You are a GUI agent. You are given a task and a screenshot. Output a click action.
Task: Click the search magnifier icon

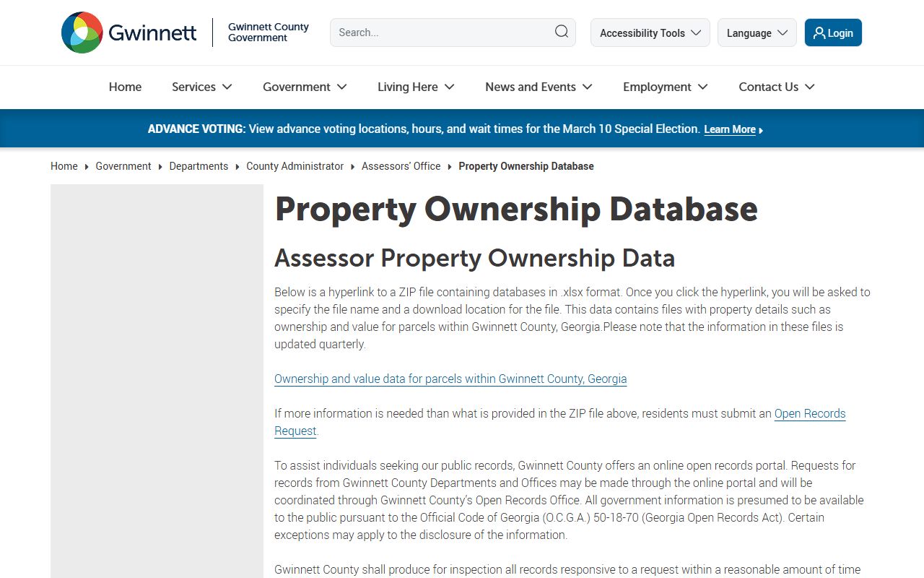point(561,32)
